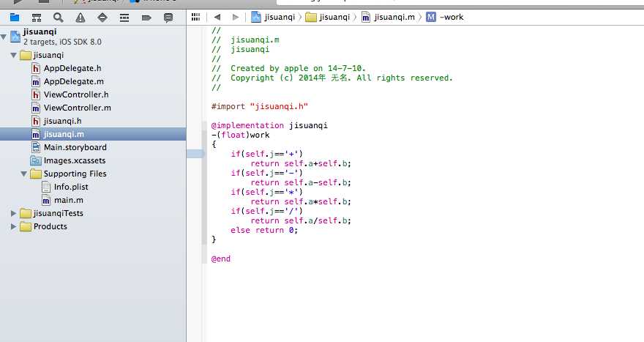Open the Find navigator tab
This screenshot has height=342, width=644.
59,18
